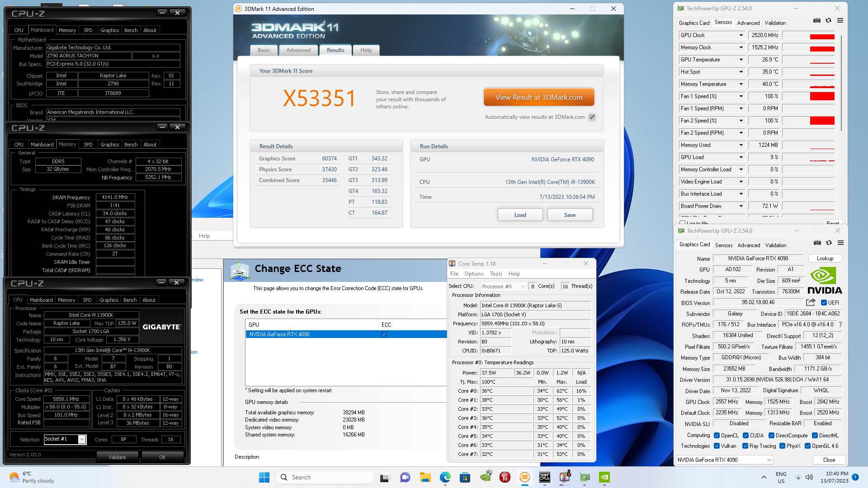Click refresh icon in GPU-Z Graphics Card window

(x=829, y=243)
